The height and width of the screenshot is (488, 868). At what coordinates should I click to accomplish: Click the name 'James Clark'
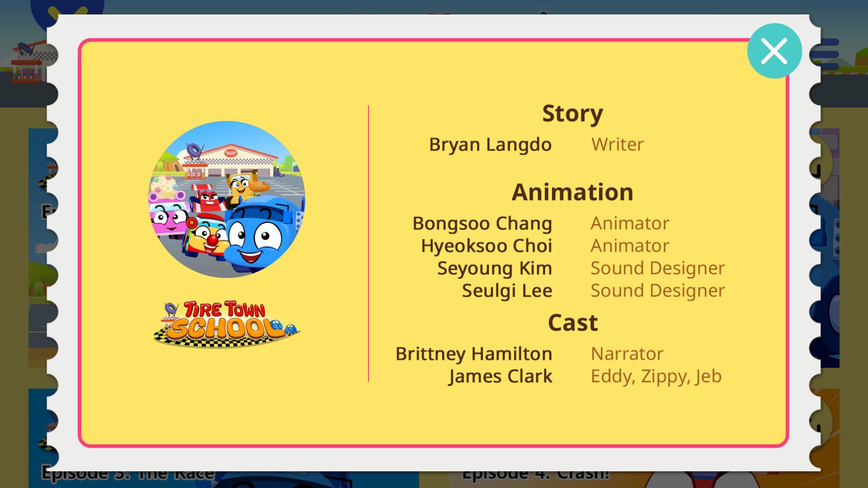[x=500, y=376]
